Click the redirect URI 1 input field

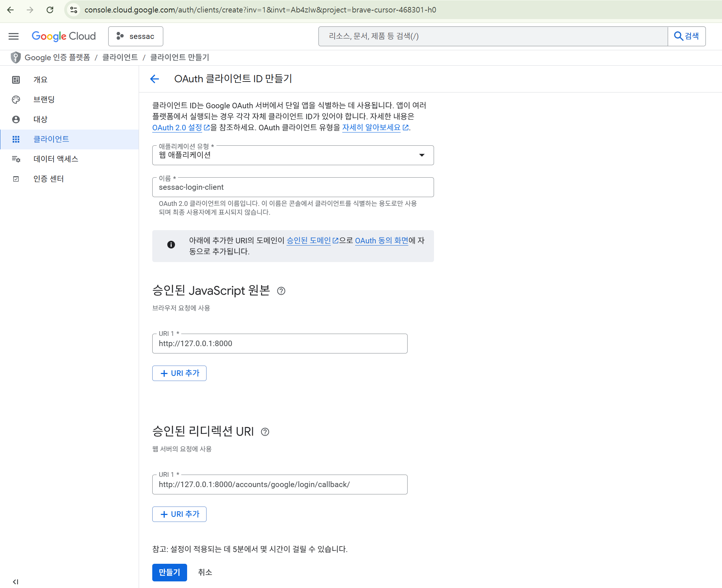[x=279, y=484]
